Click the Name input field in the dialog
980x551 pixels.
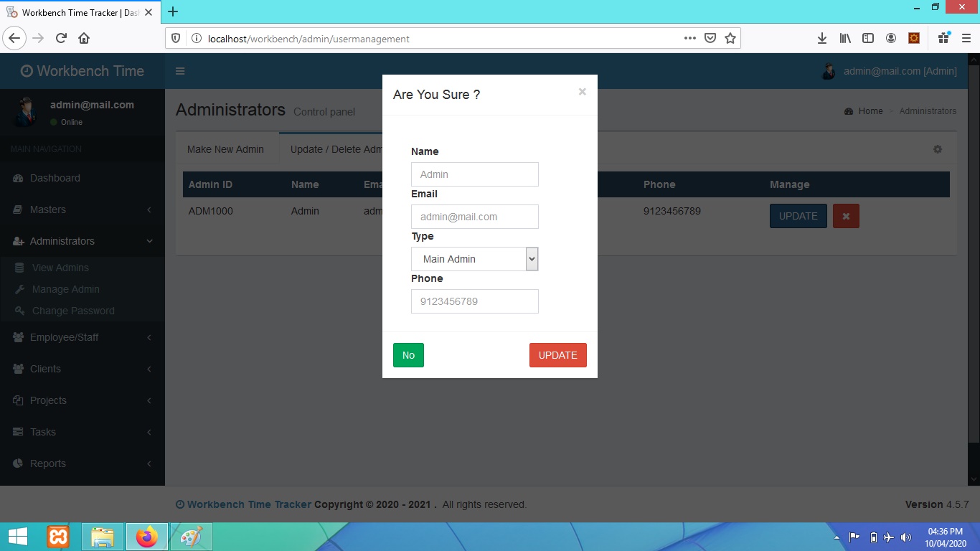click(474, 174)
